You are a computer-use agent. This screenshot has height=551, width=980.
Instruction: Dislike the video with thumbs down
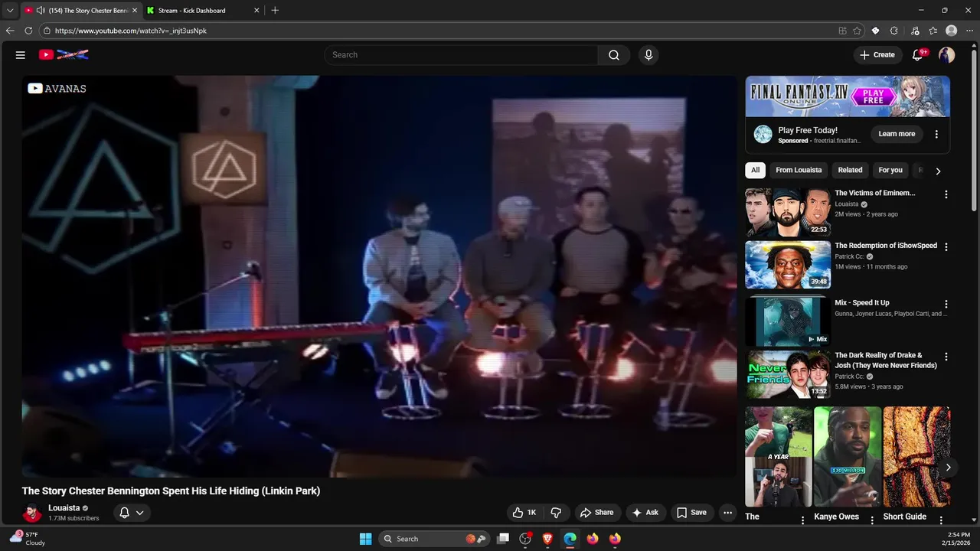pos(557,513)
